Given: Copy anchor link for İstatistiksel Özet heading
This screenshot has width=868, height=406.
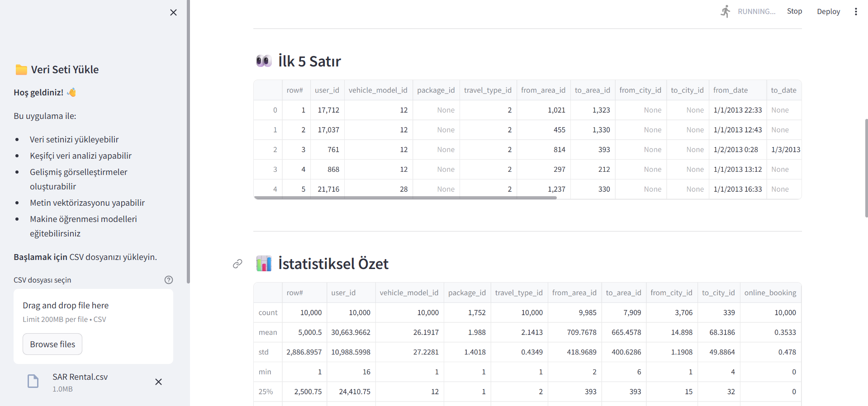Looking at the screenshot, I should [x=237, y=264].
